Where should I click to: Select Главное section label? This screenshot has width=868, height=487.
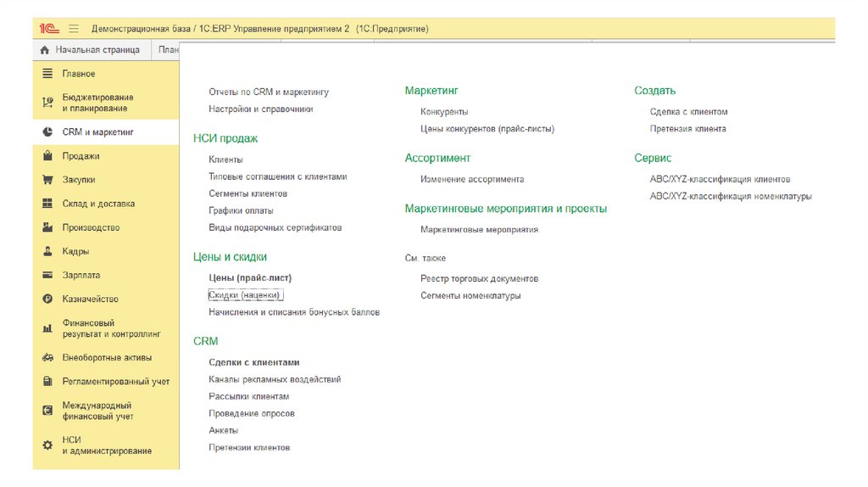point(79,73)
